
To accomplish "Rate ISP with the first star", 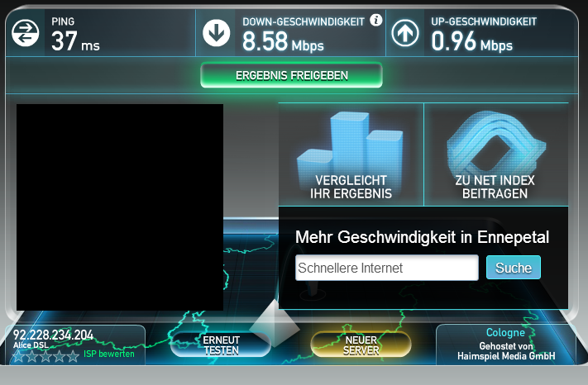I will pyautogui.click(x=18, y=356).
